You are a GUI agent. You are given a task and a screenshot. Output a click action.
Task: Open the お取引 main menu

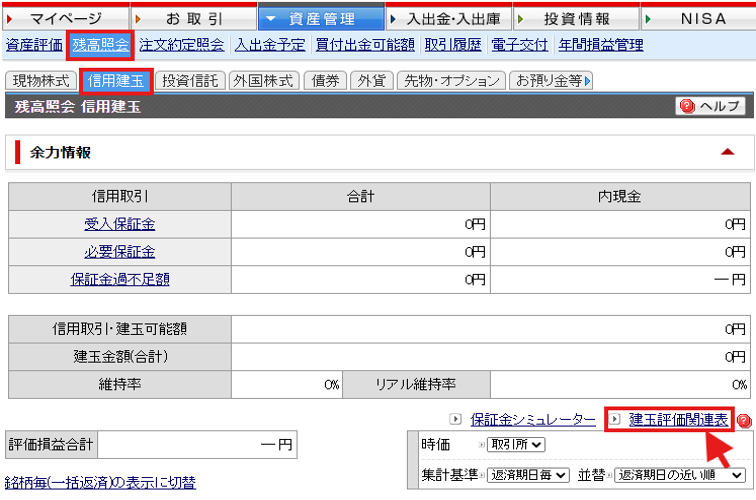[x=194, y=19]
